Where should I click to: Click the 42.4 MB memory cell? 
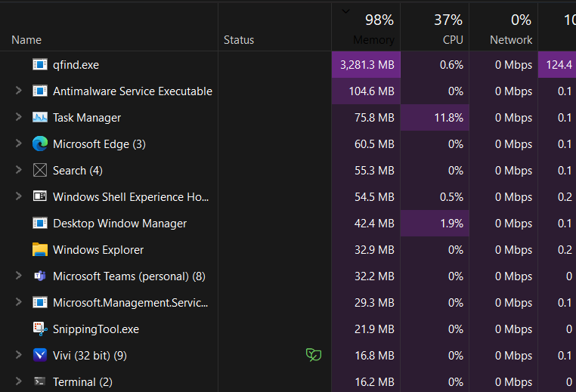point(366,223)
